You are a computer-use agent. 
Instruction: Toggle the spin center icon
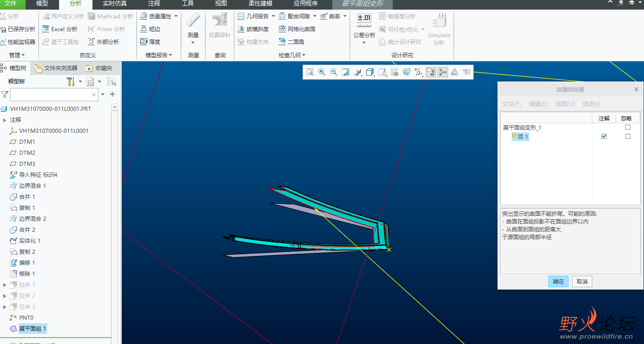click(x=443, y=72)
